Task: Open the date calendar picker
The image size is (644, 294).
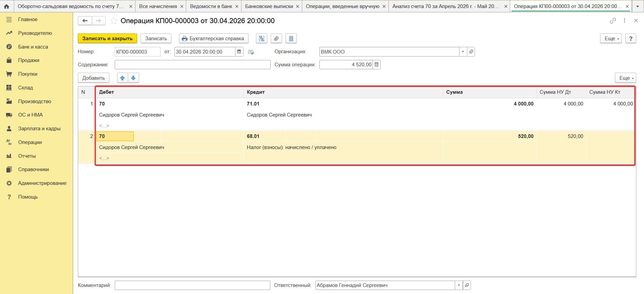Action: [239, 52]
